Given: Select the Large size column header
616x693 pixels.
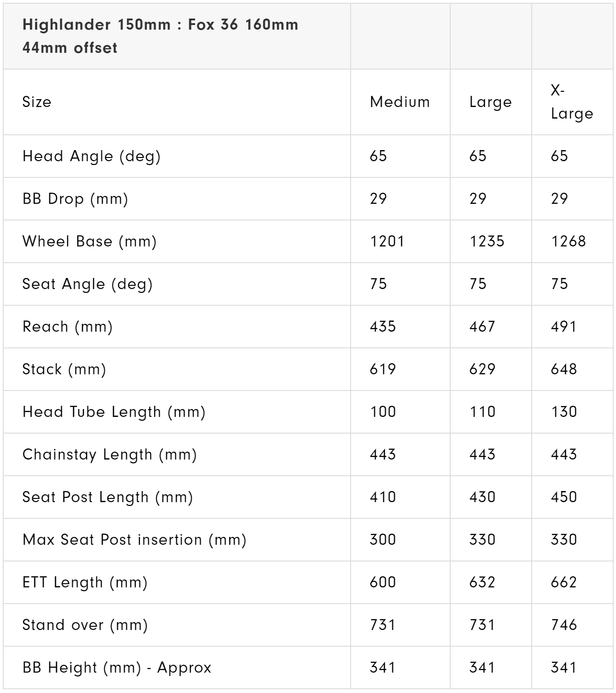Looking at the screenshot, I should coord(490,102).
